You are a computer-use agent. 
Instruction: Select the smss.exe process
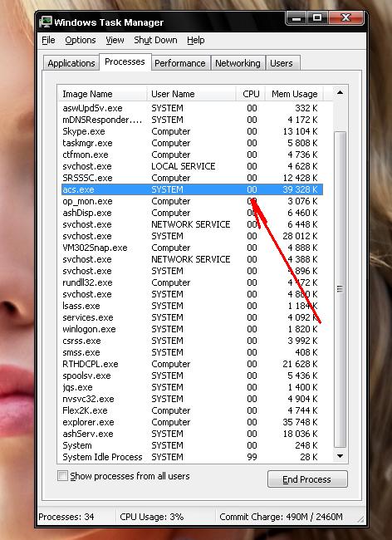coord(190,352)
